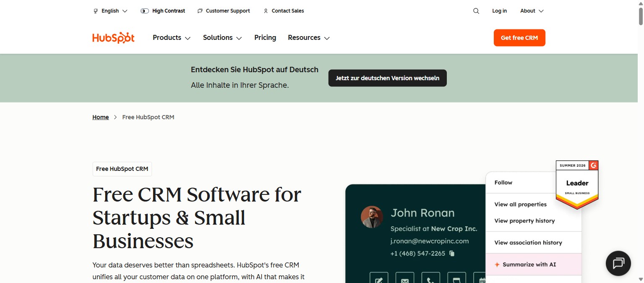Click j.ronan@newcropinc.com email text
This screenshot has height=283, width=644.
430,241
